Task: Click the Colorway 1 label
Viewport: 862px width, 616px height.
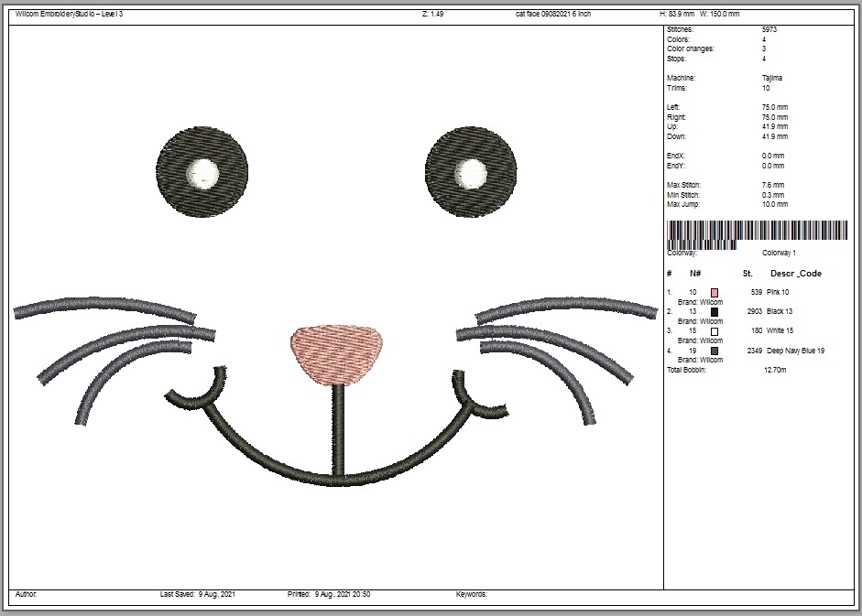Action: pos(779,253)
